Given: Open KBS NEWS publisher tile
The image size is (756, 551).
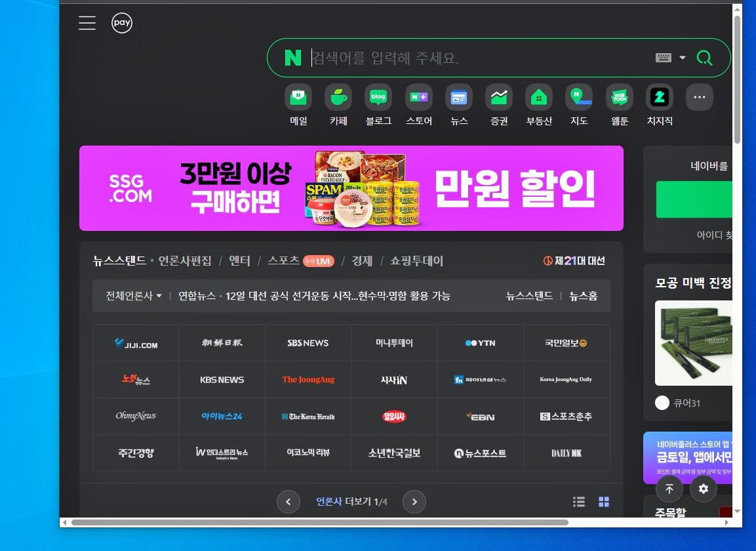Looking at the screenshot, I should [222, 380].
